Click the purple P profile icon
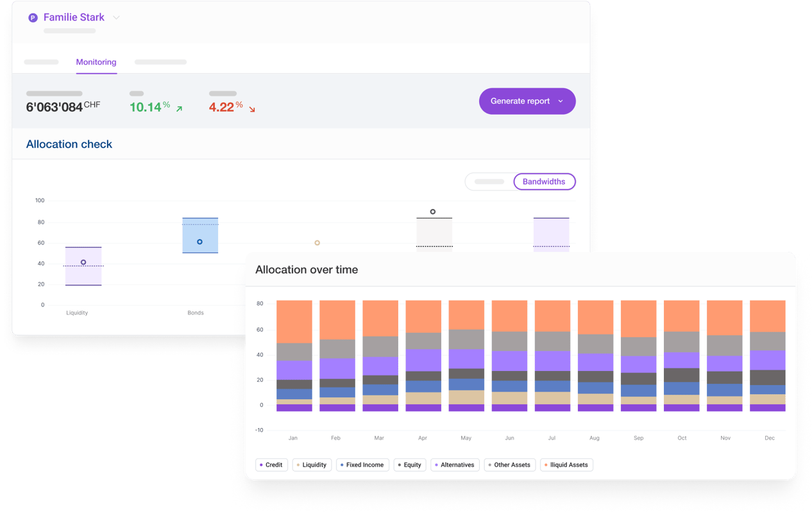 click(33, 18)
